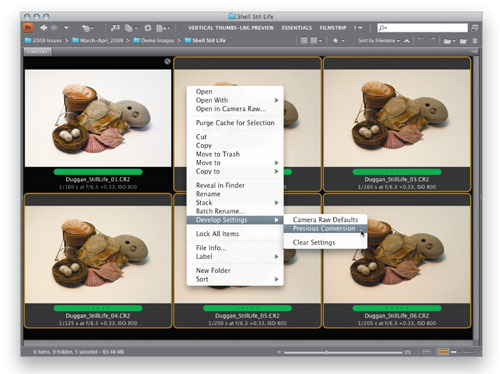Viewport: 500px width, 374px height.
Task: Click thumbnail size slider at bottom
Action: point(343,352)
